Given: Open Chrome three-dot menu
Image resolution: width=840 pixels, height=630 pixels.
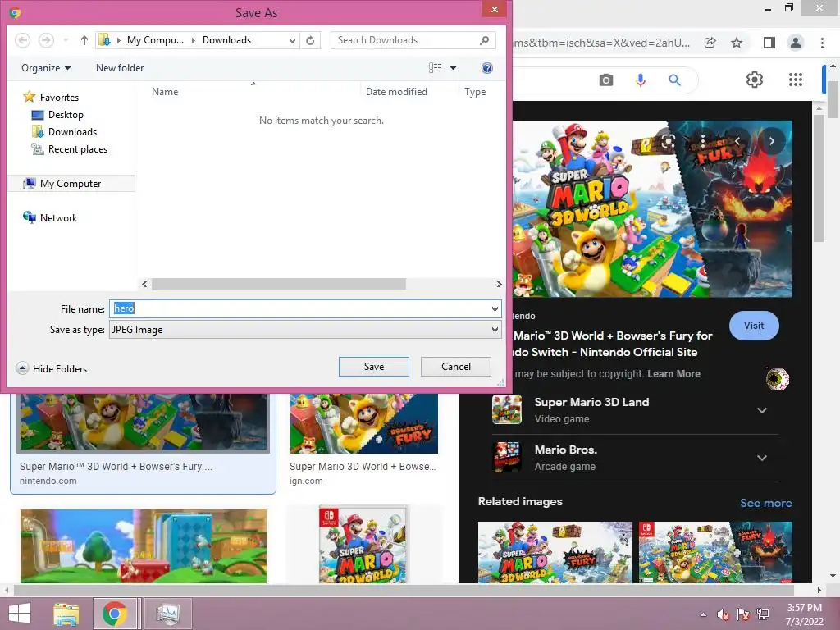Looking at the screenshot, I should 822,43.
